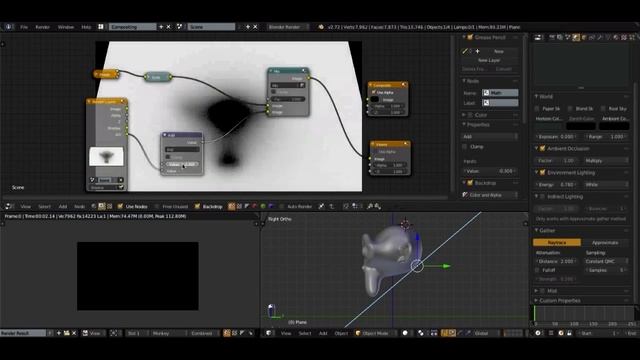
Task: Click the Zenith Color swatch
Action: 581,126
